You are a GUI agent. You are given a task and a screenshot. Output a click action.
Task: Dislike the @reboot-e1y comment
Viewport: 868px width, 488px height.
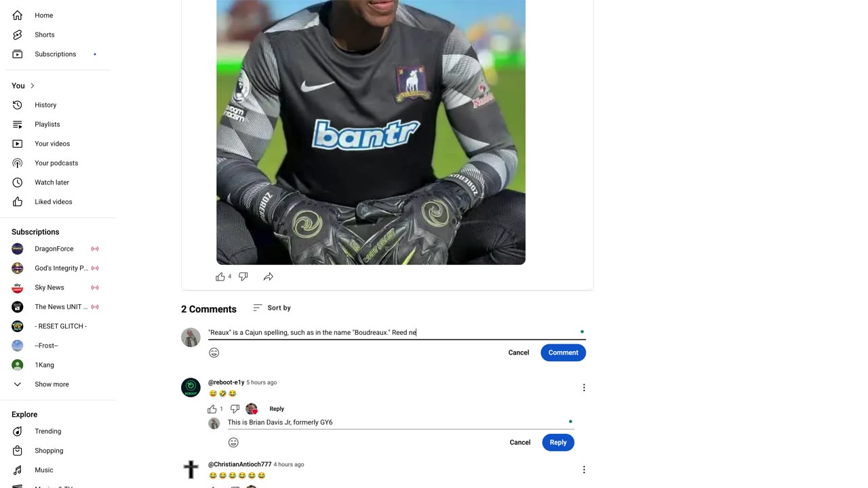click(x=235, y=409)
